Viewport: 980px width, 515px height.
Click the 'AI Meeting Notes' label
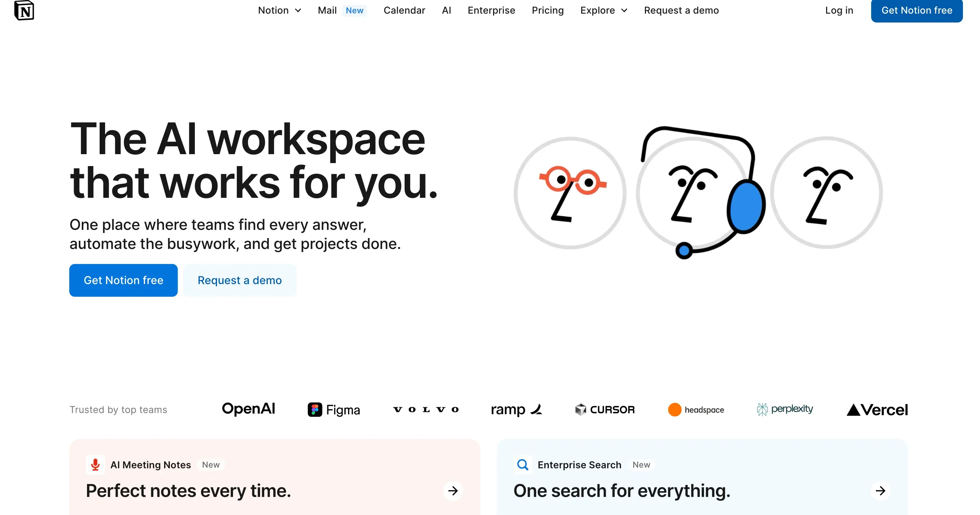coord(151,465)
